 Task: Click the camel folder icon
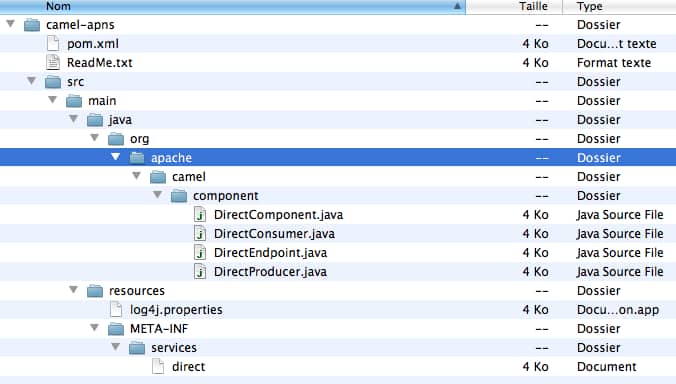(158, 177)
